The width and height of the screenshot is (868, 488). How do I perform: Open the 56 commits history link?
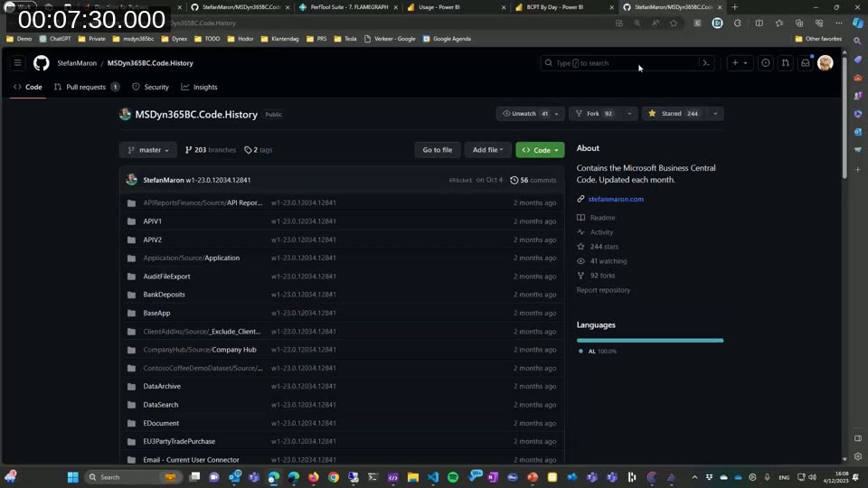[533, 180]
